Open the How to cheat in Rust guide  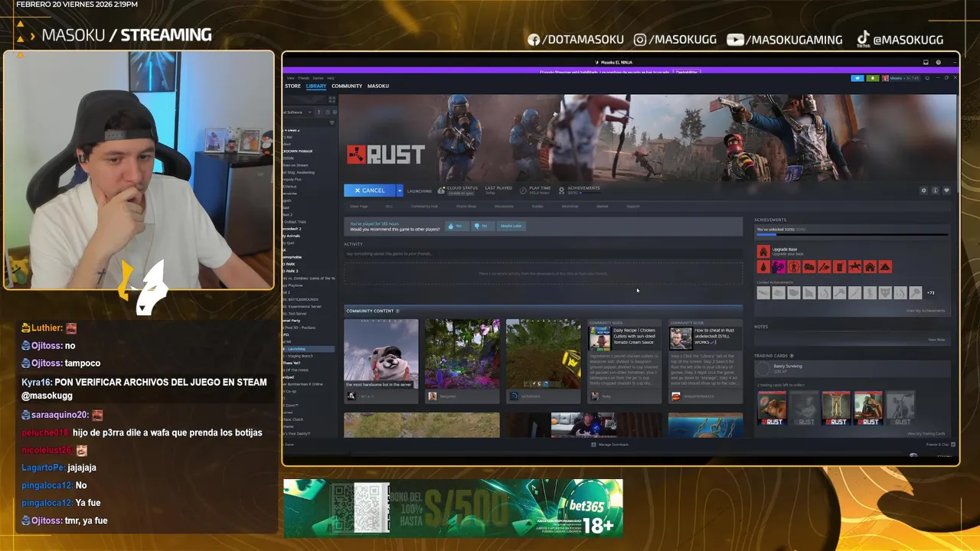coord(706,361)
